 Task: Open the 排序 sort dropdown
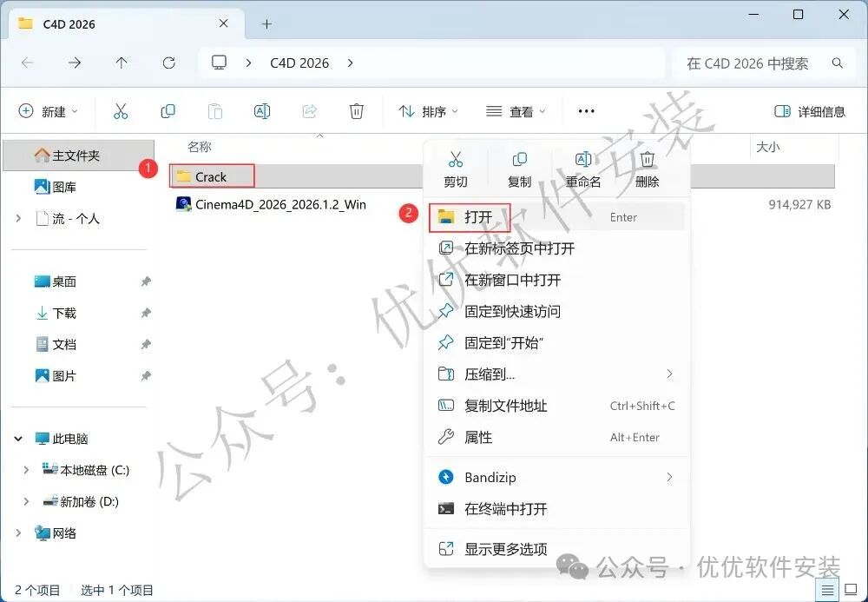pyautogui.click(x=429, y=111)
